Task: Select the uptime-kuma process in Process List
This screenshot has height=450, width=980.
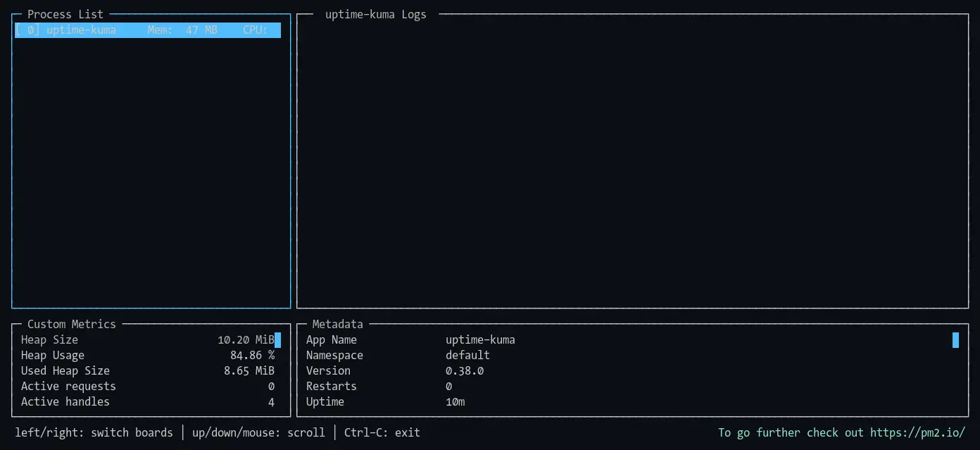Action: pyautogui.click(x=148, y=30)
